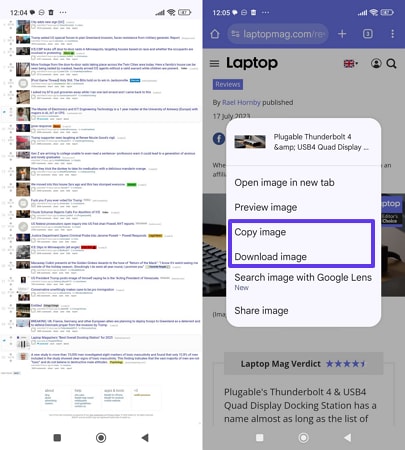Share article via Facebook icon
This screenshot has height=450, width=405.
coord(219,138)
